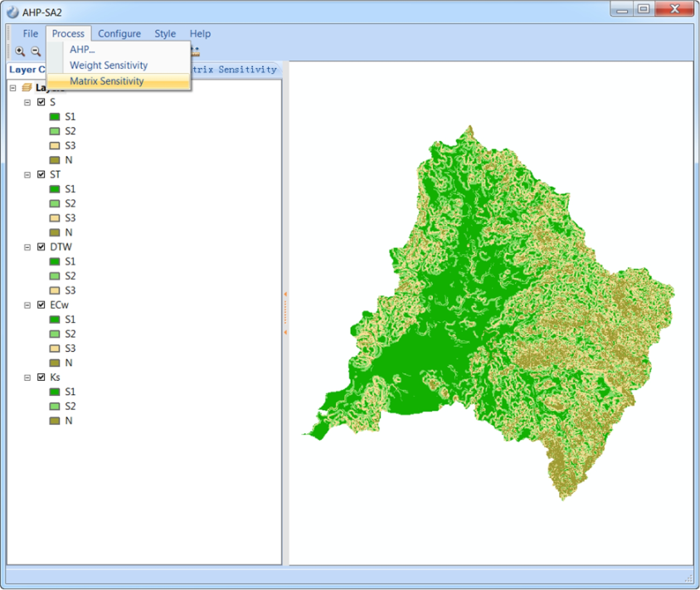The width and height of the screenshot is (700, 590).
Task: Uncheck the S layer checkbox
Action: (x=41, y=102)
